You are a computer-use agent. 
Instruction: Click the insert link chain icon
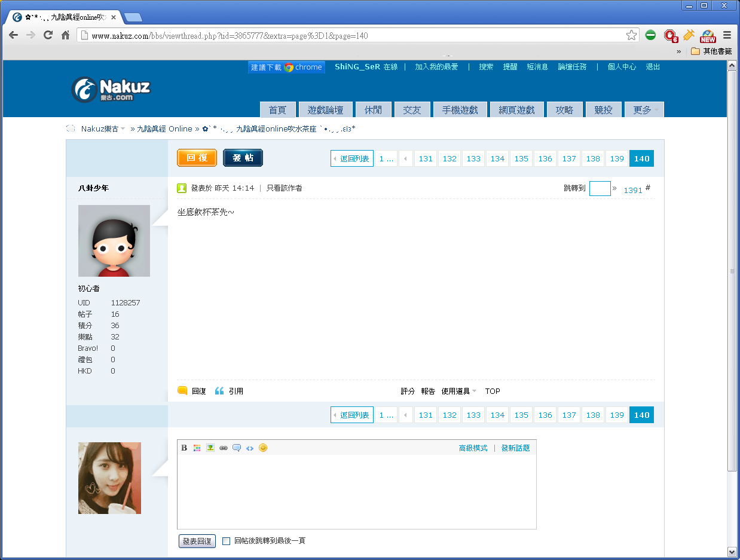[x=224, y=448]
